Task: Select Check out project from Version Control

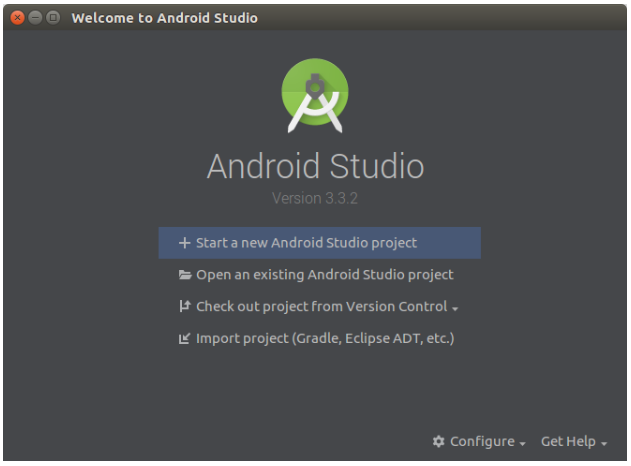Action: pos(321,307)
